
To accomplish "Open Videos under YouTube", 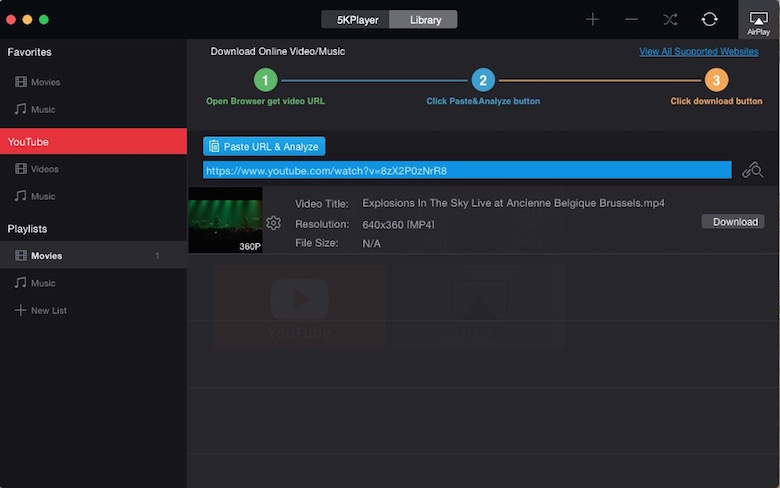I will coord(37,169).
